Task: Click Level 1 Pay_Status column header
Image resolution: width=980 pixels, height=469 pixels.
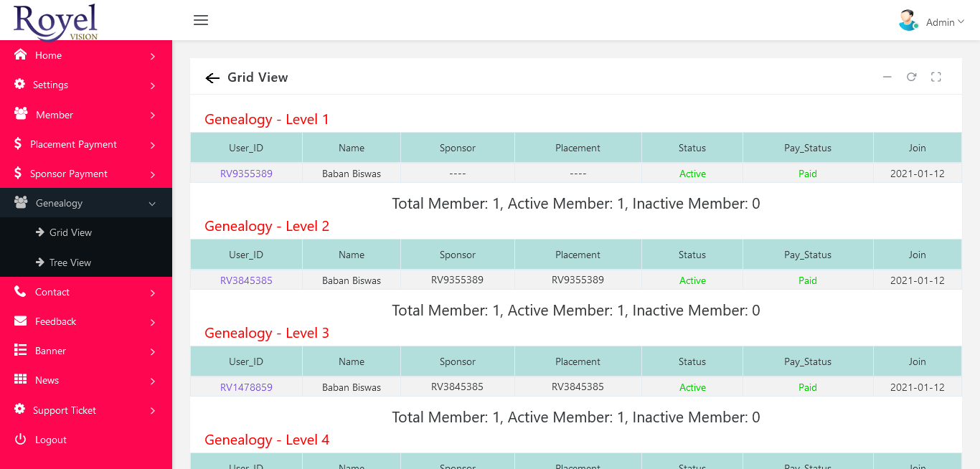Action: (x=808, y=148)
